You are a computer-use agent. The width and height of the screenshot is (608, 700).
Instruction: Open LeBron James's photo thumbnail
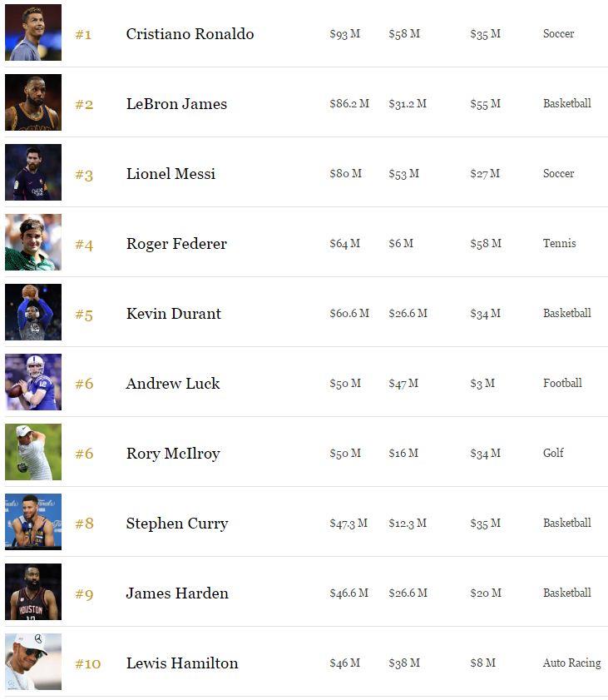[x=33, y=103]
